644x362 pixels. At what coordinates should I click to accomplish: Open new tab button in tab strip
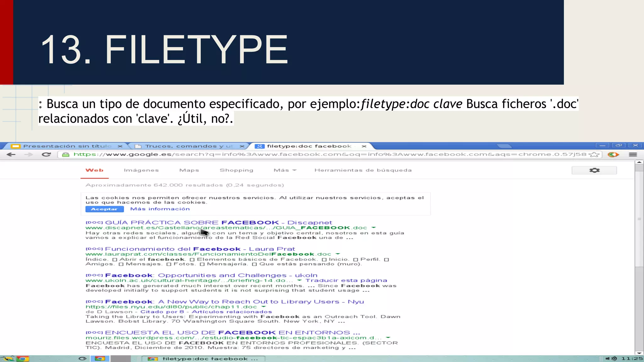pos(504,146)
